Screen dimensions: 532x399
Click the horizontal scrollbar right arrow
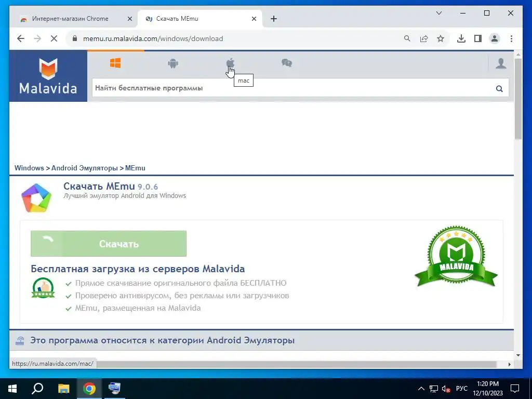pos(509,364)
